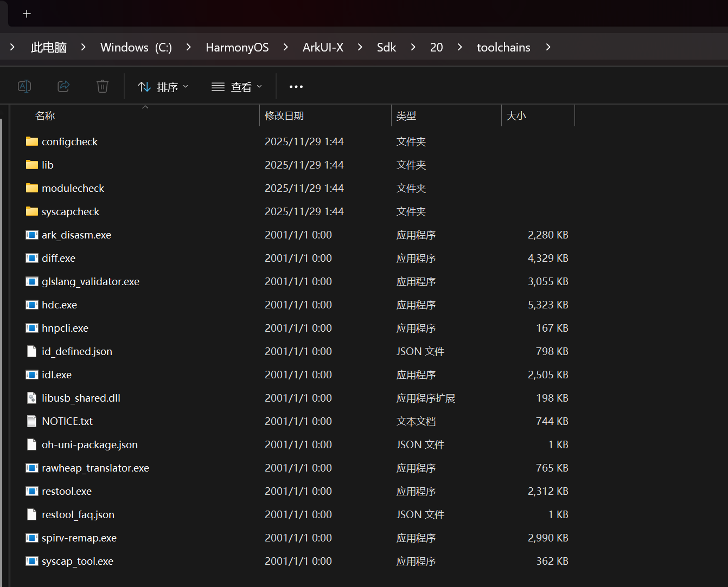
Task: Click the 798 KB size of id_defined.json
Action: point(552,351)
